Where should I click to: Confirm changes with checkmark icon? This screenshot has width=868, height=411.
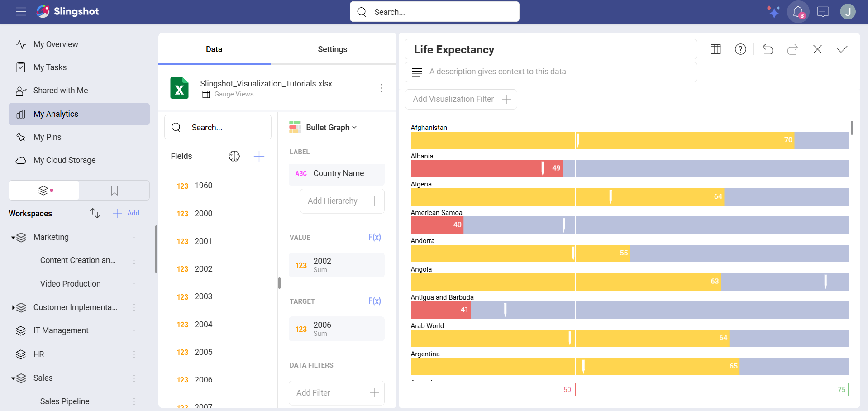842,49
